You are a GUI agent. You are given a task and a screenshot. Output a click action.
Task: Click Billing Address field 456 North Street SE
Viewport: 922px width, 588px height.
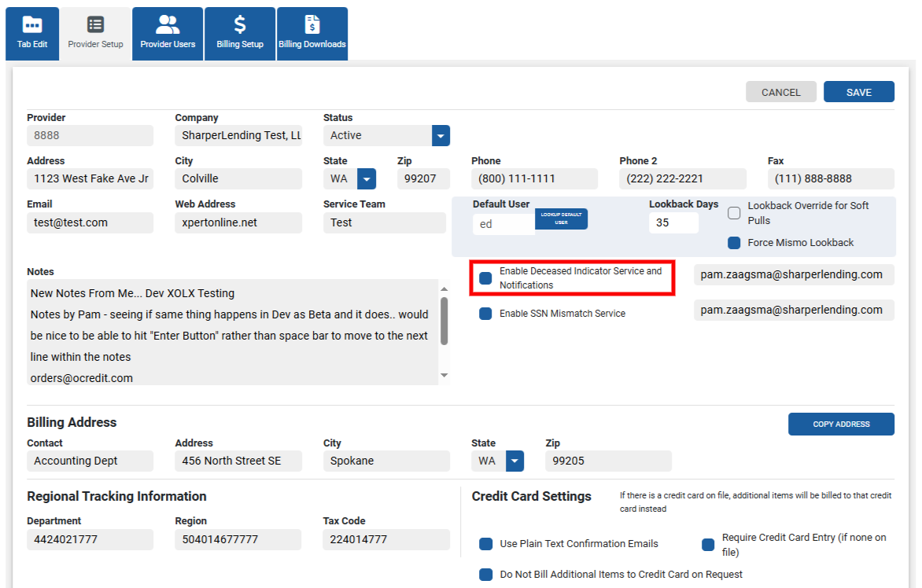click(238, 461)
